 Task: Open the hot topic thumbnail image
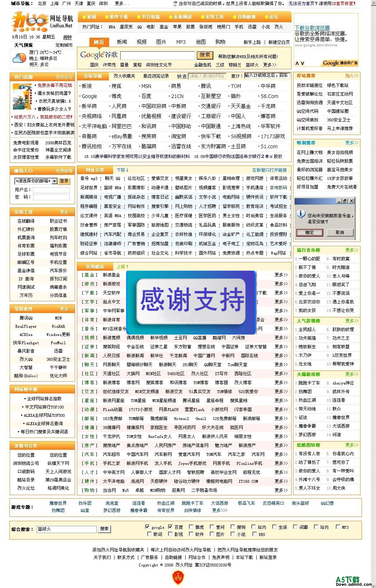[x=22, y=97]
